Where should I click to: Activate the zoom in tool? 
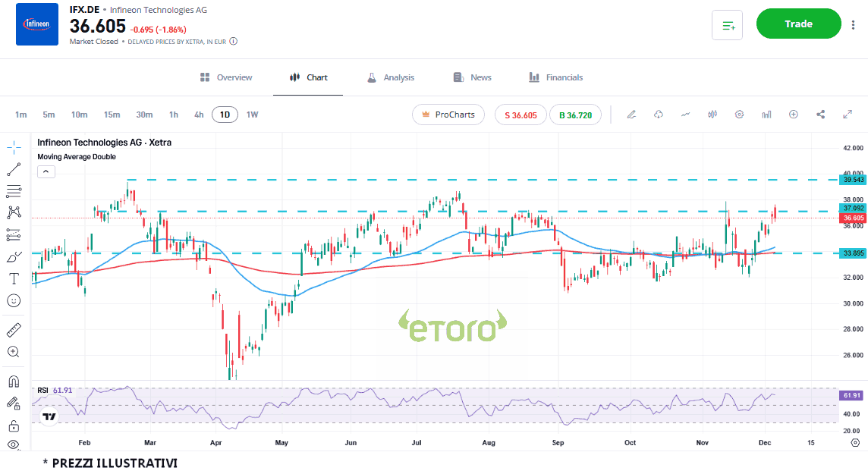(x=14, y=352)
